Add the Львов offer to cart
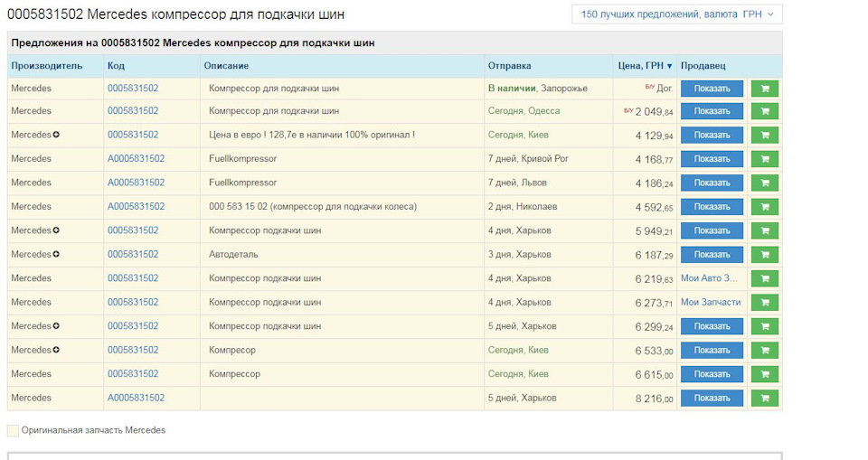The image size is (868, 460). [x=765, y=183]
